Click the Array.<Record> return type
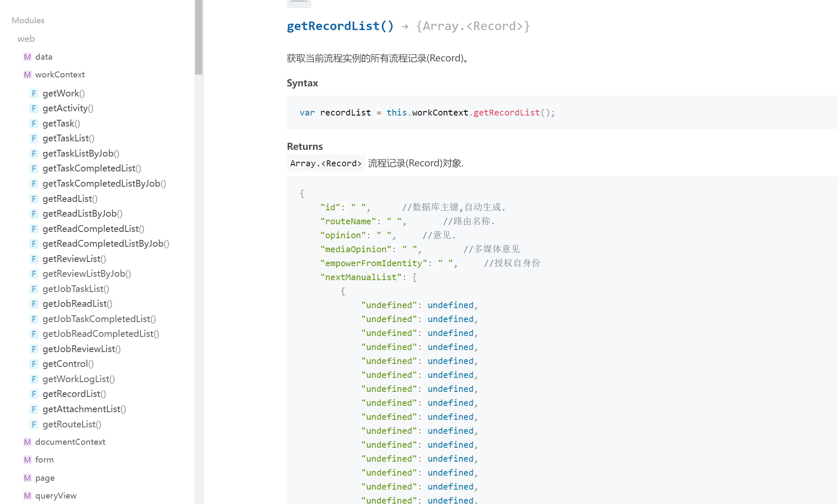 [325, 163]
